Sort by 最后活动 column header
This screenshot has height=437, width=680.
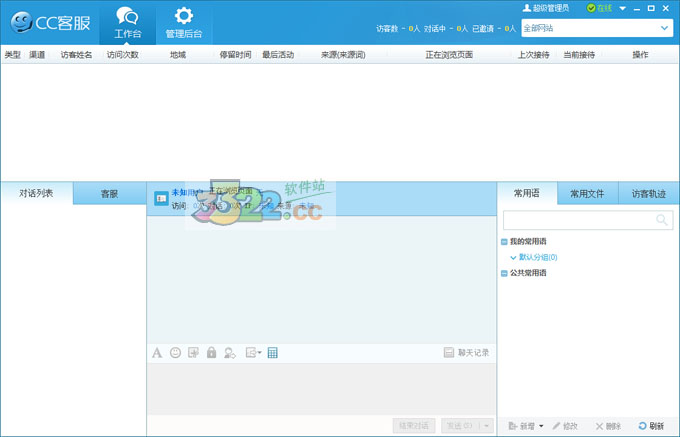coord(278,55)
